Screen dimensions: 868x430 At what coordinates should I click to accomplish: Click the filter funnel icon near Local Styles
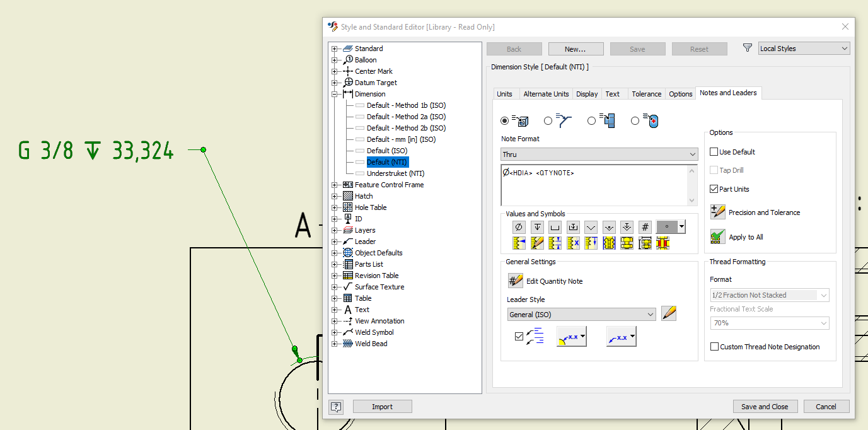click(x=748, y=47)
